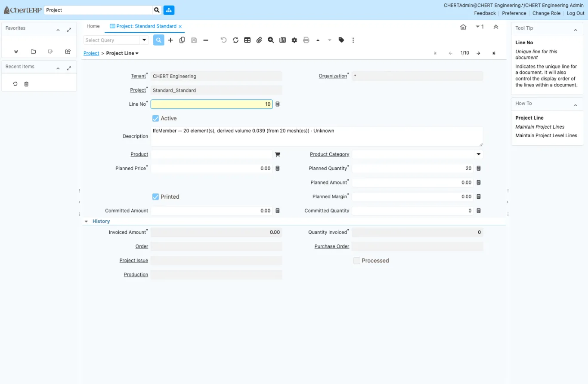The width and height of the screenshot is (588, 384).
Task: Collapse the Favorites panel
Action: 58,30
